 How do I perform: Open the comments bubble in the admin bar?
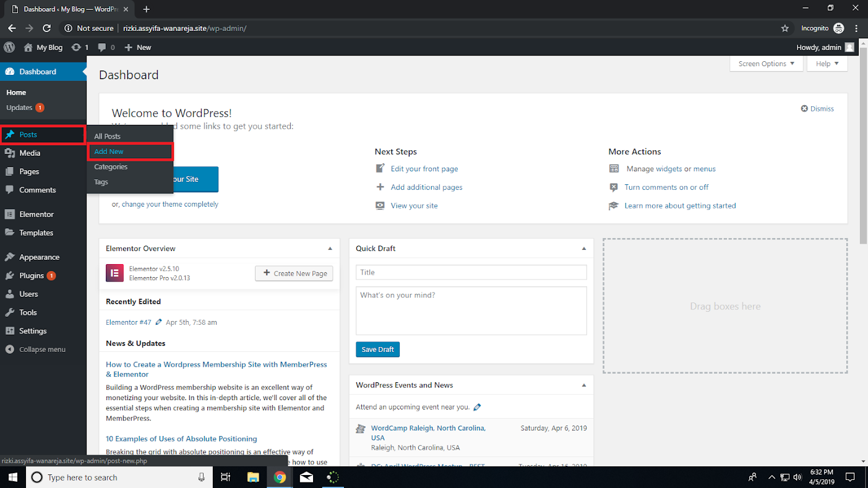pyautogui.click(x=102, y=48)
